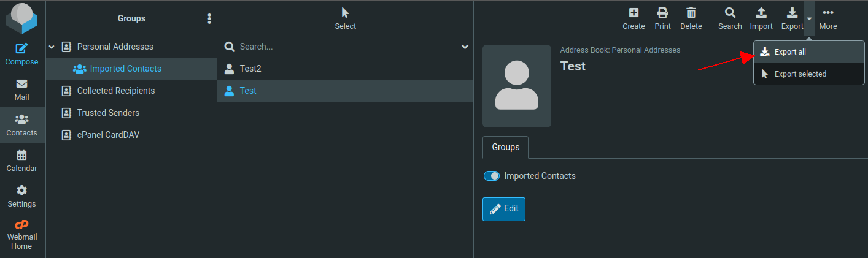The height and width of the screenshot is (258, 868).
Task: Collapse the Personal Addresses tree
Action: [52, 47]
